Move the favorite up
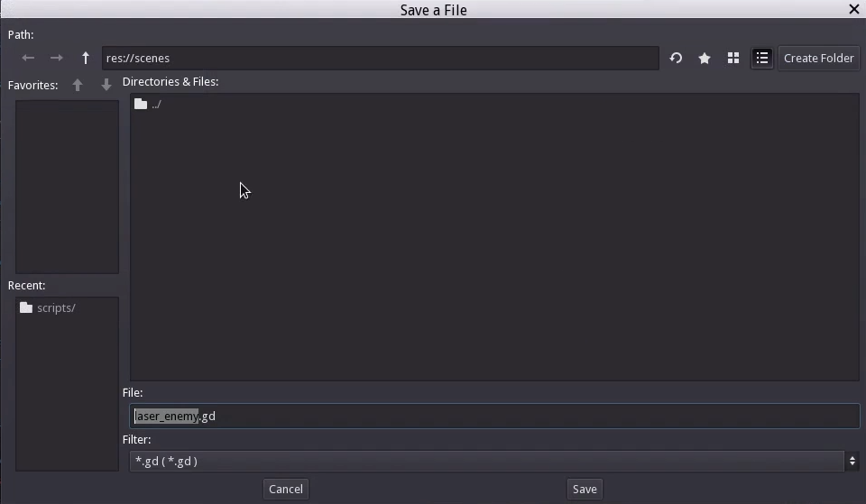Image resolution: width=866 pixels, height=504 pixels. point(78,85)
